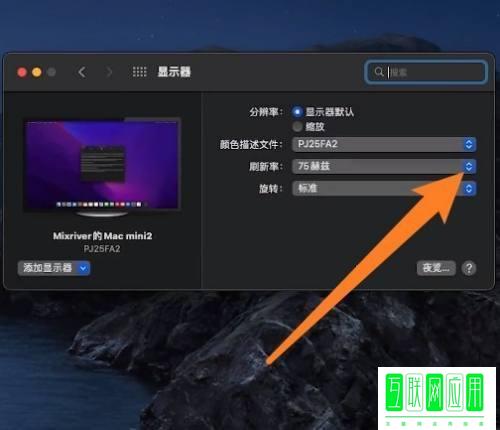Click the 添加显示器 button label
Viewport: 500px width, 430px height.
48,268
